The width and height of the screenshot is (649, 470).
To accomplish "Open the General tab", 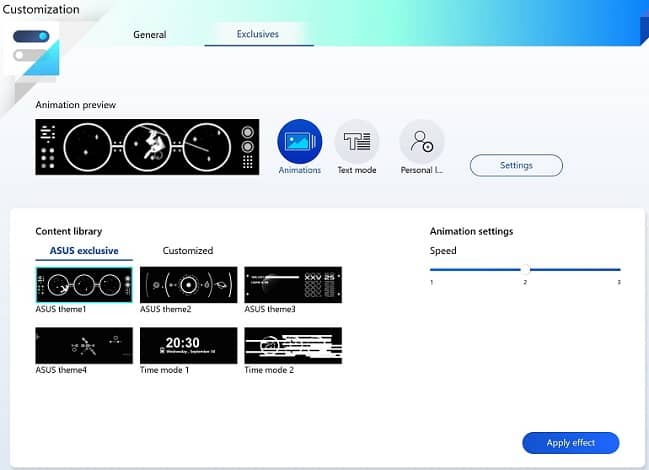I will pyautogui.click(x=150, y=35).
